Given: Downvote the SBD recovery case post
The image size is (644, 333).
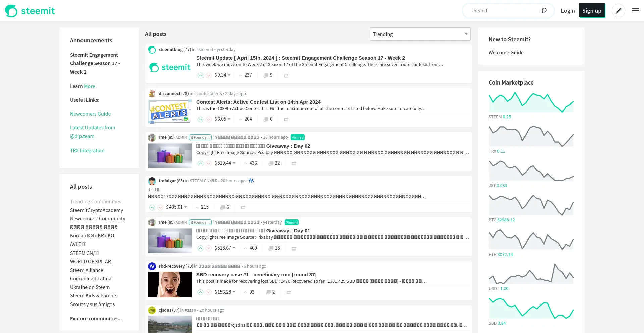Looking at the screenshot, I should pos(209,292).
